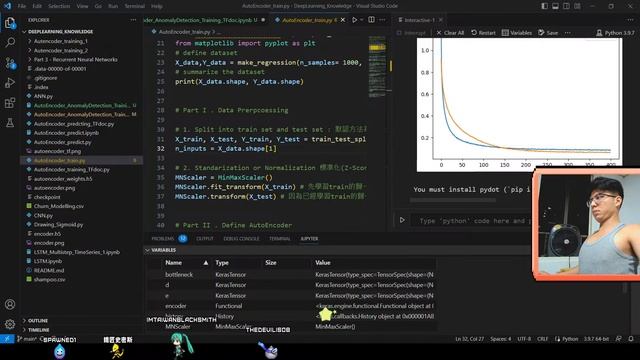Open the Manage gear menu
640x360 pixels.
point(10,324)
